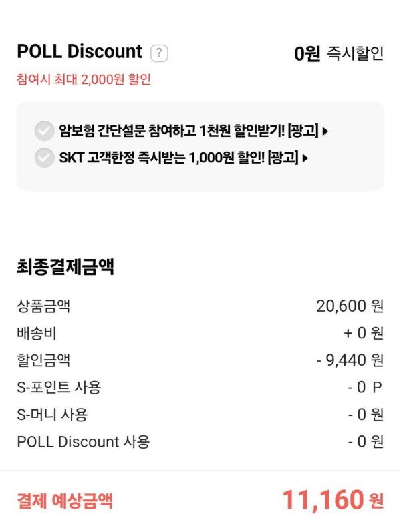Click the POLL Discount heading

pos(80,51)
